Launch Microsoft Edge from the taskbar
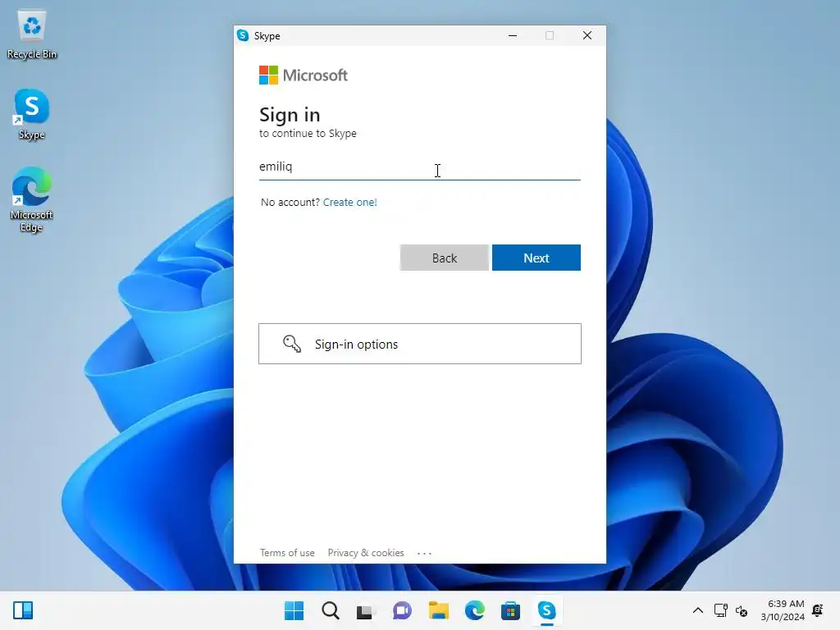This screenshot has height=630, width=840. click(475, 610)
